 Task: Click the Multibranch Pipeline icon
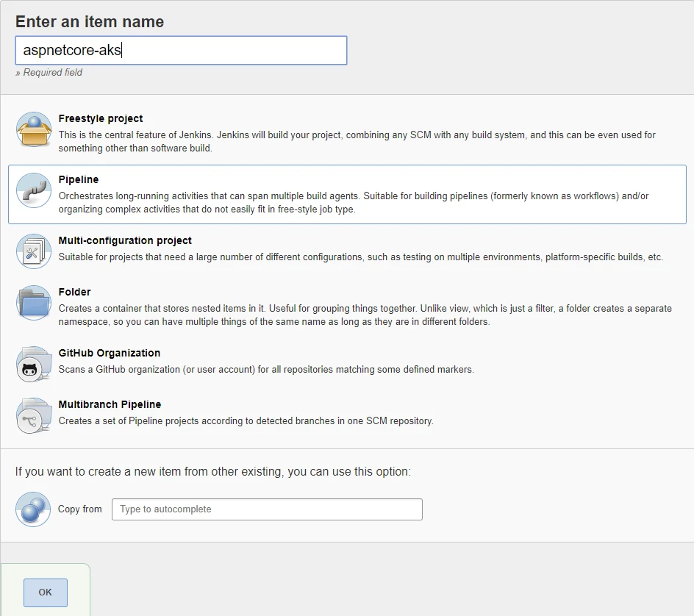pos(34,415)
